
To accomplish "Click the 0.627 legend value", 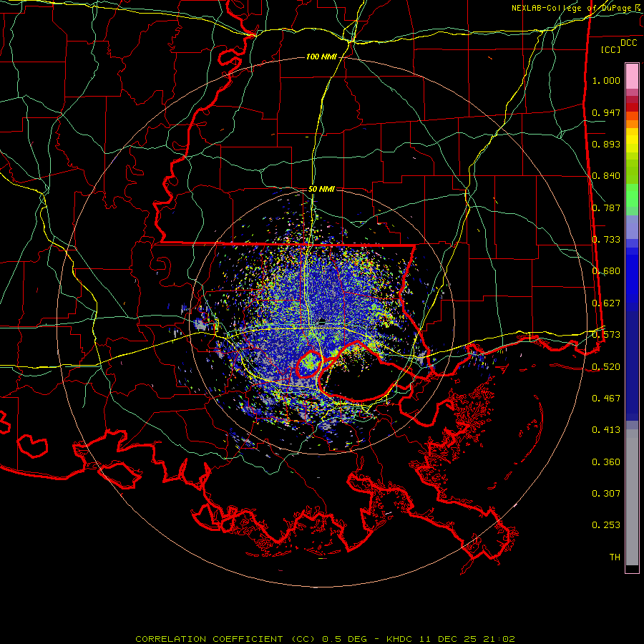I will coord(606,303).
